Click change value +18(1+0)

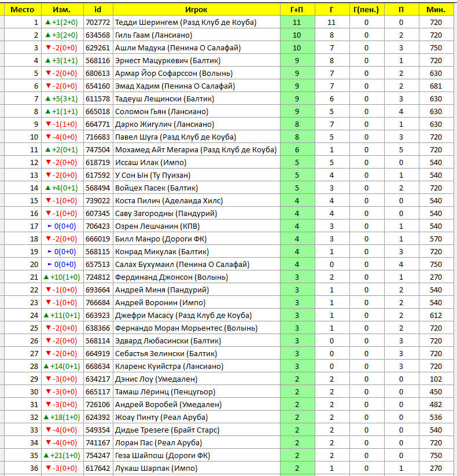coord(62,418)
